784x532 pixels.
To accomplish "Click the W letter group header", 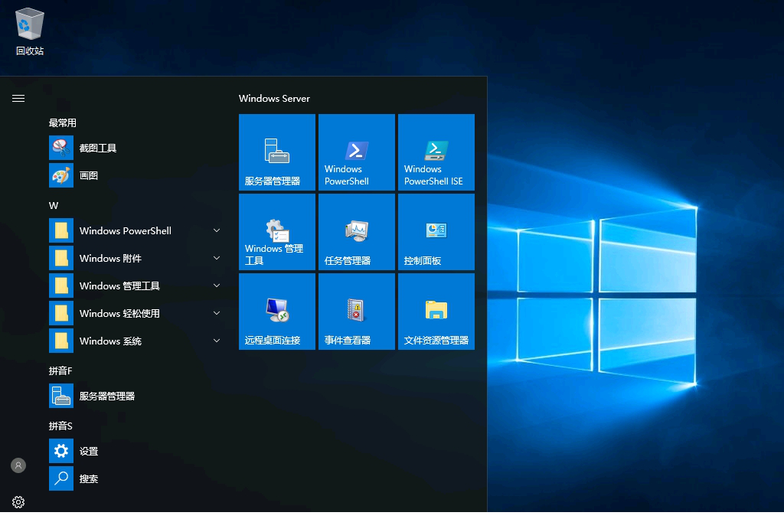I will (x=54, y=205).
